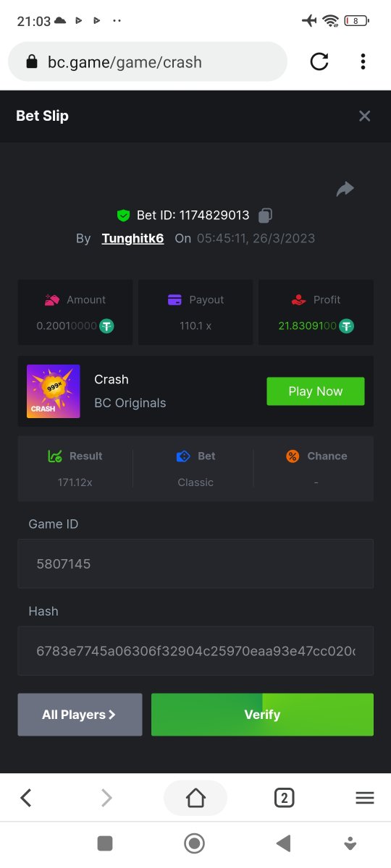Tap the green verified shield icon
This screenshot has width=391, height=868.
123,216
